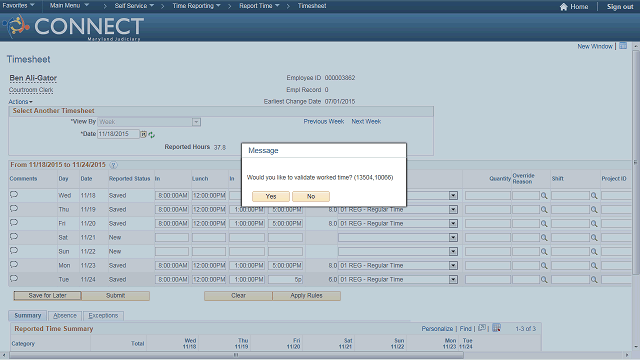Screen dimensions: 640x360
Task: Click the Shift lookup icon in the Fri row
Action: (x=594, y=224)
